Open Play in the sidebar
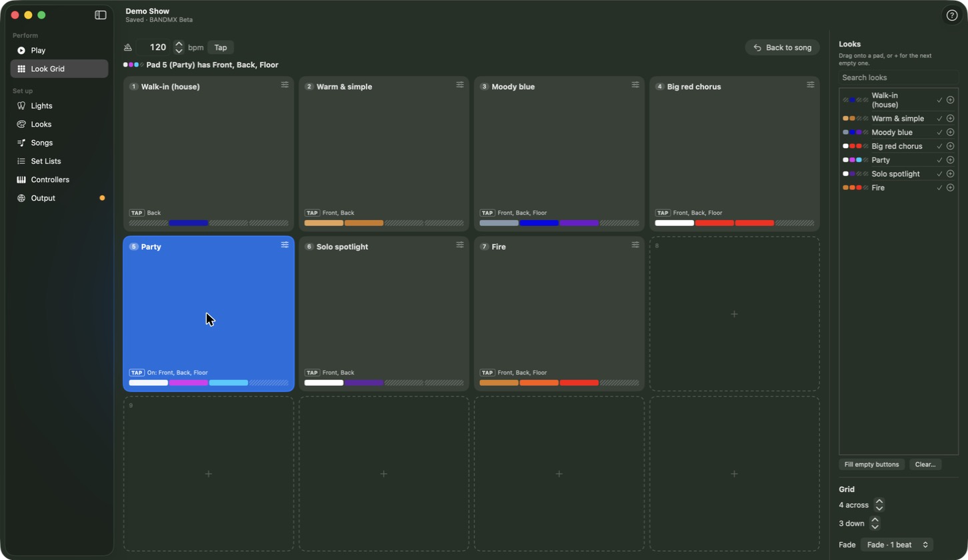The image size is (968, 560). (59, 51)
